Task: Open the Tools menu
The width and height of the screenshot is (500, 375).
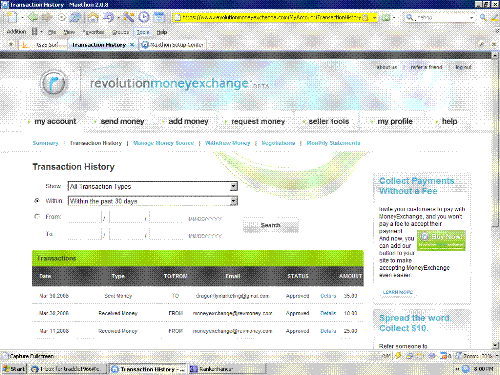Action: pos(143,32)
